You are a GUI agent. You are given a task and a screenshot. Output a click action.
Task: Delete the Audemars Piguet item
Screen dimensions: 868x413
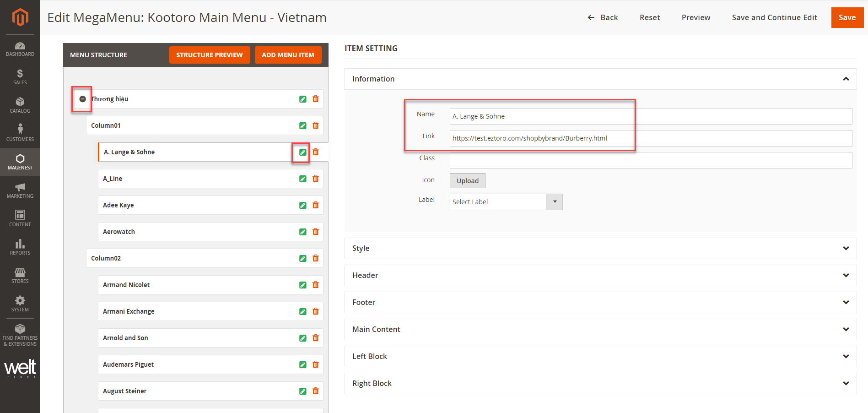coord(316,364)
